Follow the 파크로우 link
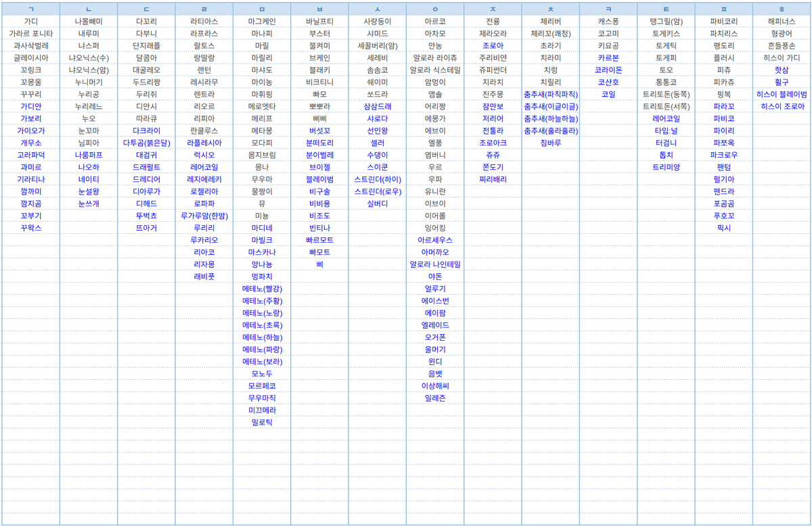Screen dimensions: 812x526 [x=724, y=155]
